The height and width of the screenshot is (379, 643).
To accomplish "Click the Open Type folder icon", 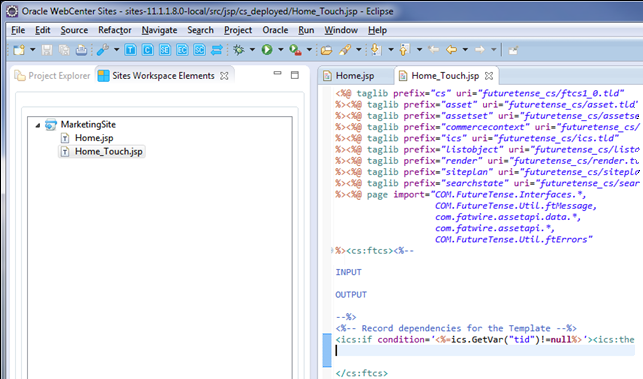I will pyautogui.click(x=326, y=50).
